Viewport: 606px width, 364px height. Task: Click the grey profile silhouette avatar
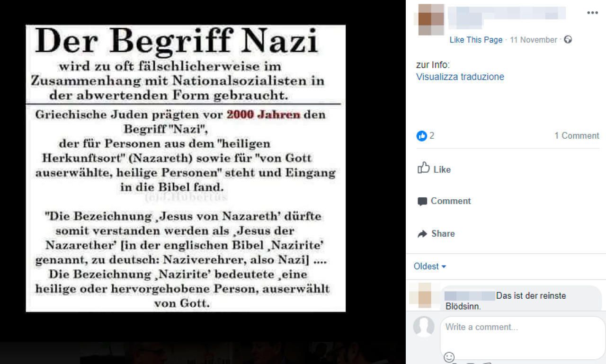coord(424,327)
